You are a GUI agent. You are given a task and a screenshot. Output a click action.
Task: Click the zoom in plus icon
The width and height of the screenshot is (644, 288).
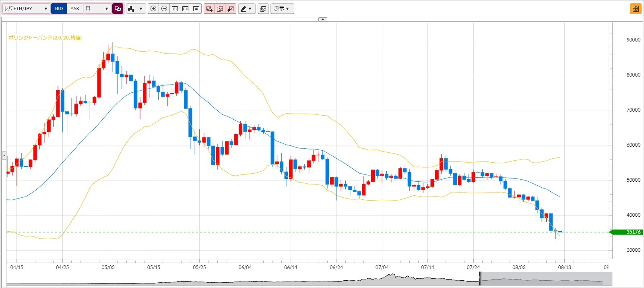(x=153, y=8)
